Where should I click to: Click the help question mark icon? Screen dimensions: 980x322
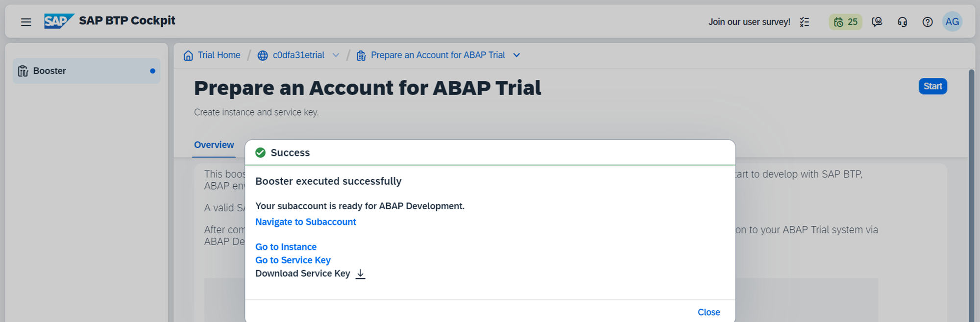click(x=927, y=22)
